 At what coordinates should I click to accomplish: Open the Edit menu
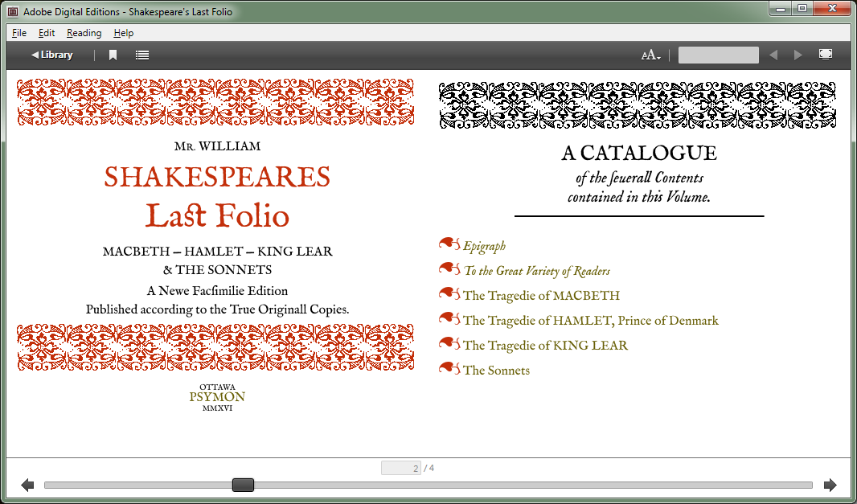coord(47,33)
